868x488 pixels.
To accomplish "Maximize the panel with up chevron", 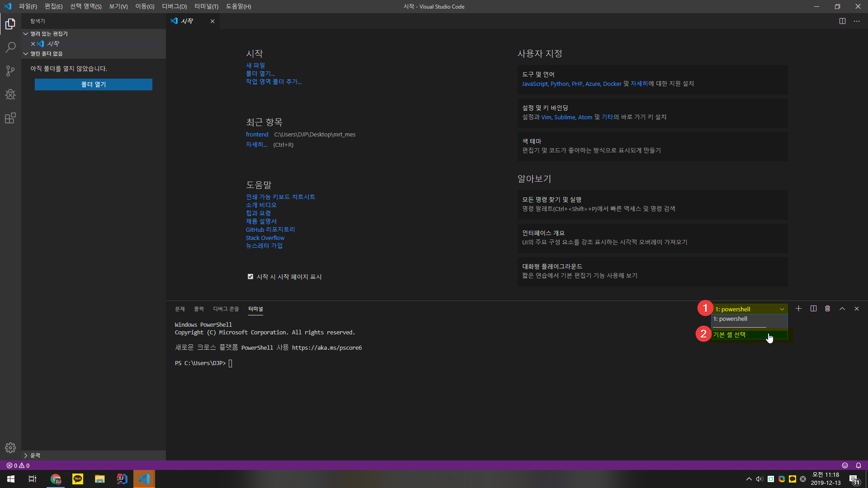I will point(842,309).
